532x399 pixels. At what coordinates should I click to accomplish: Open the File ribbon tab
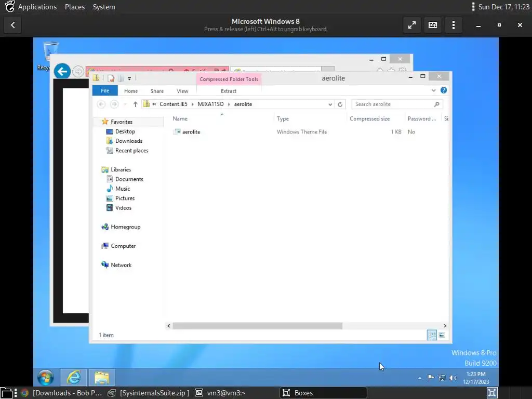(105, 90)
